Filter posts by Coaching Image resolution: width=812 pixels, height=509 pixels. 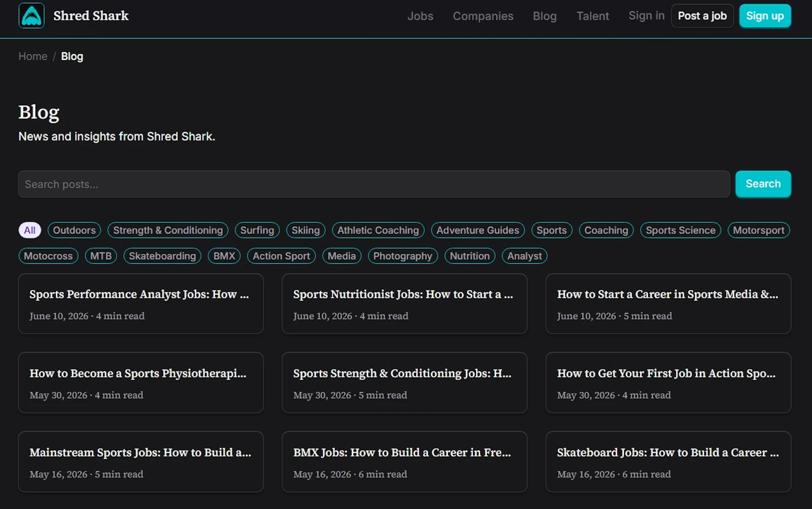606,230
